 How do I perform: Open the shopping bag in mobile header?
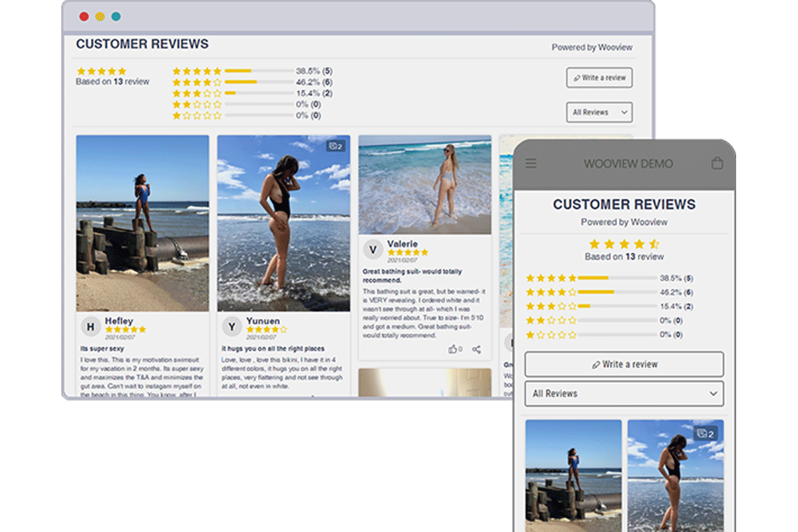click(x=717, y=163)
